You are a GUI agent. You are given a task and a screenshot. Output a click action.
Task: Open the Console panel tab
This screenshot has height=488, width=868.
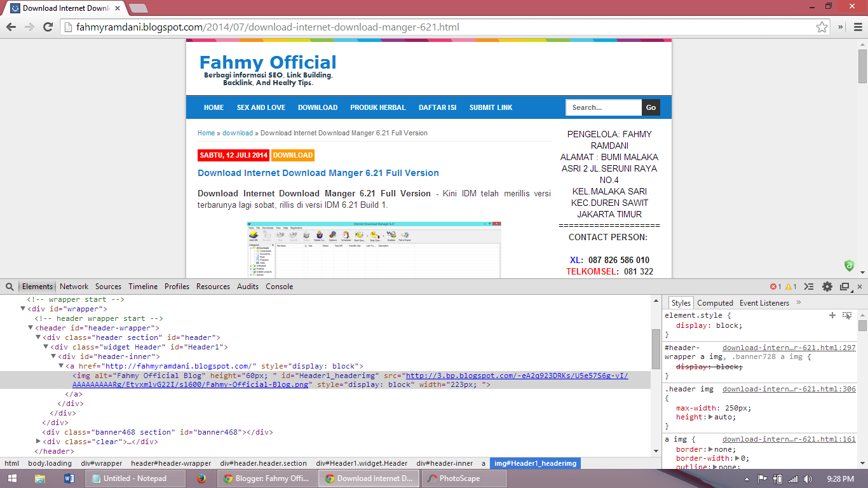pyautogui.click(x=280, y=287)
